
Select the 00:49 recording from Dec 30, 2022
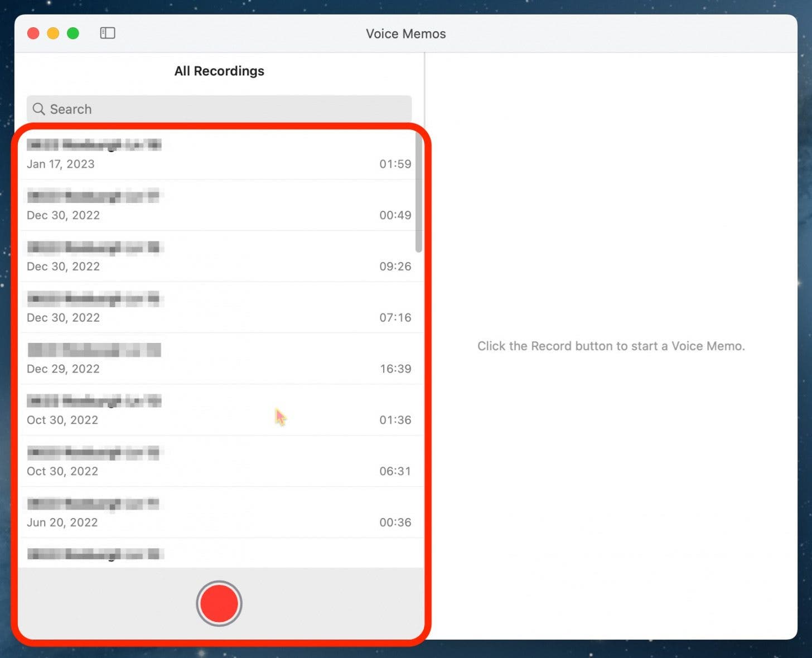pyautogui.click(x=219, y=205)
